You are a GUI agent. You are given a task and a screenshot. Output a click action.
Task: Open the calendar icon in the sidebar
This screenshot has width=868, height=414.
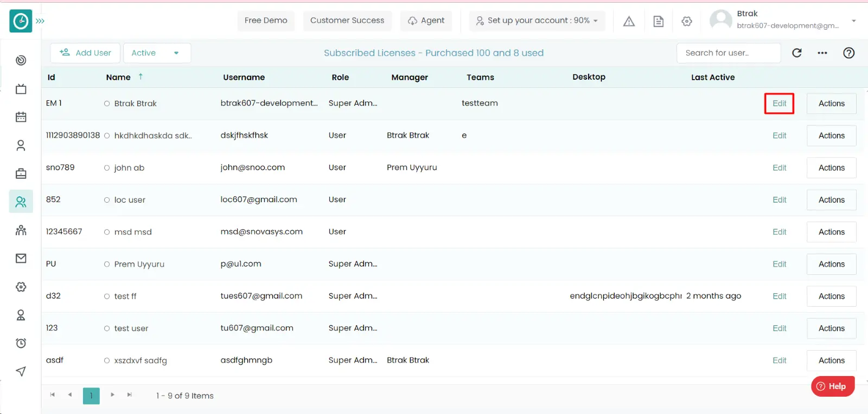tap(21, 117)
